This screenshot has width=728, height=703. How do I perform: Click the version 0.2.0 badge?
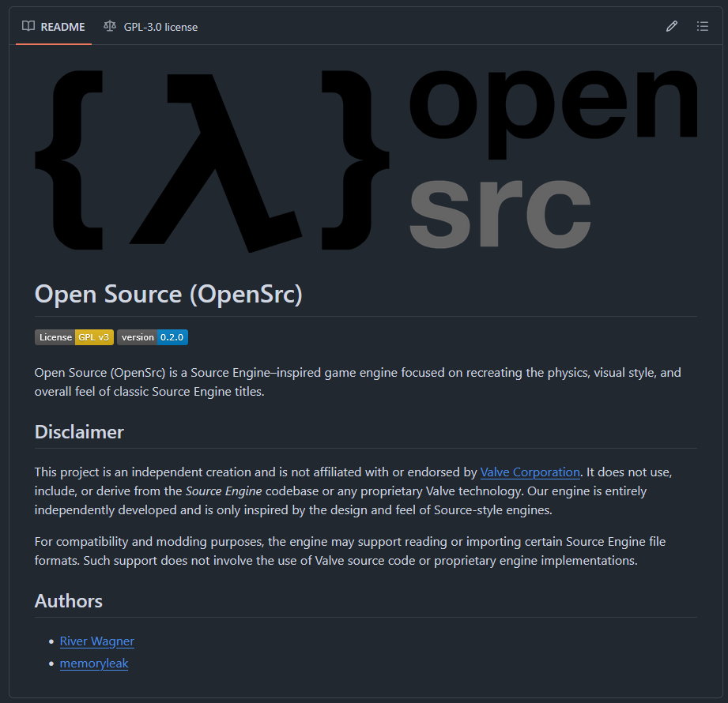click(153, 337)
